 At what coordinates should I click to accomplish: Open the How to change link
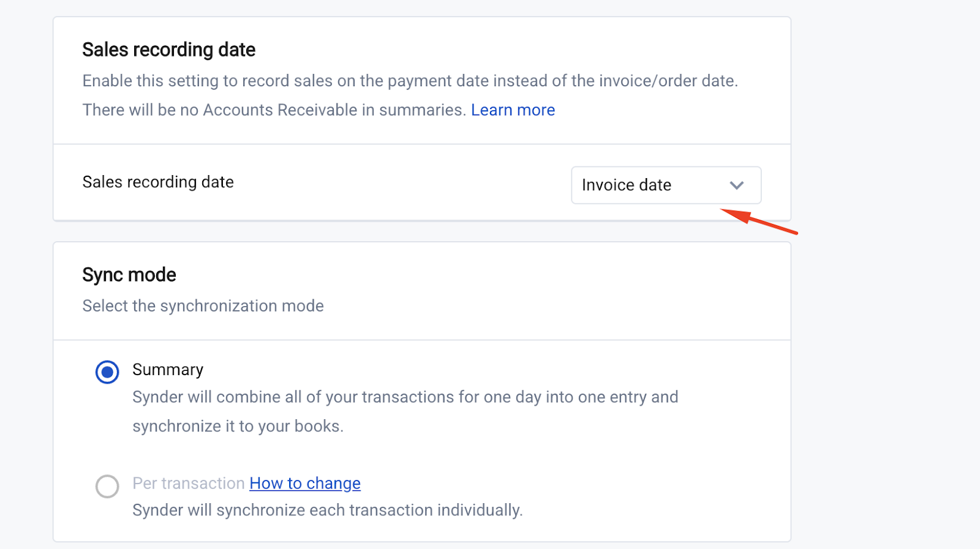(305, 484)
